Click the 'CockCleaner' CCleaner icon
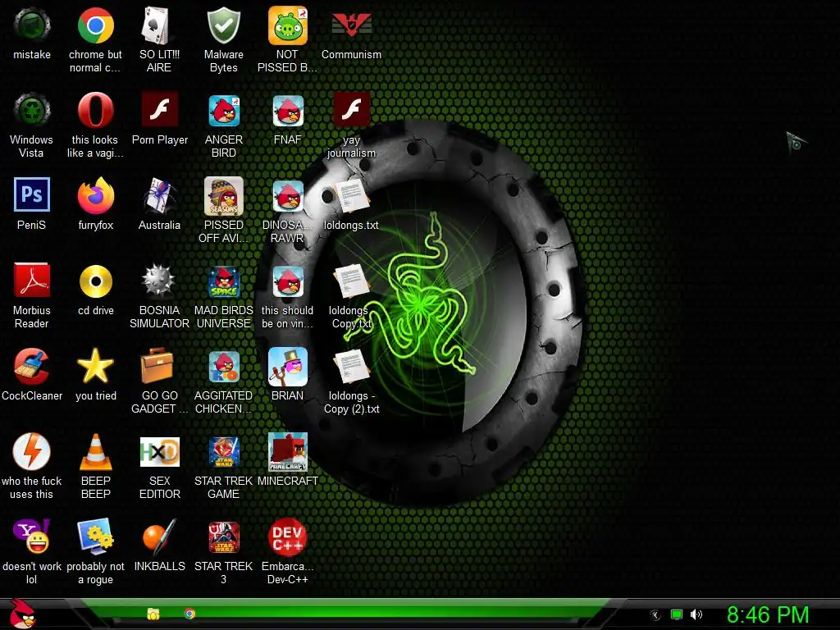This screenshot has width=840, height=630. (32, 366)
